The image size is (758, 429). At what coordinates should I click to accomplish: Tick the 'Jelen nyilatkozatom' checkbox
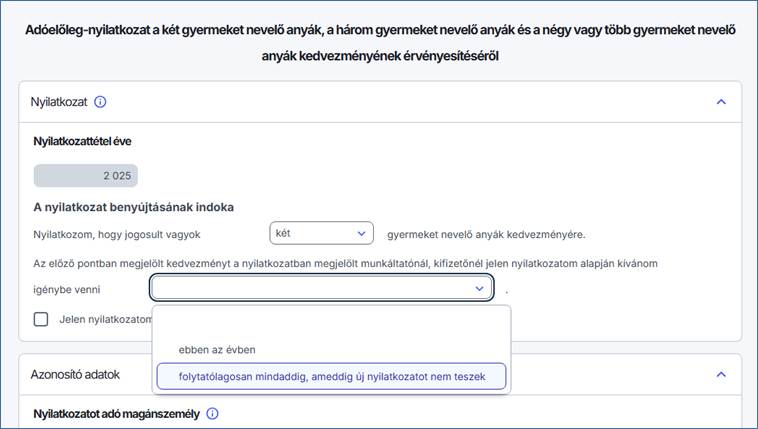coord(41,319)
